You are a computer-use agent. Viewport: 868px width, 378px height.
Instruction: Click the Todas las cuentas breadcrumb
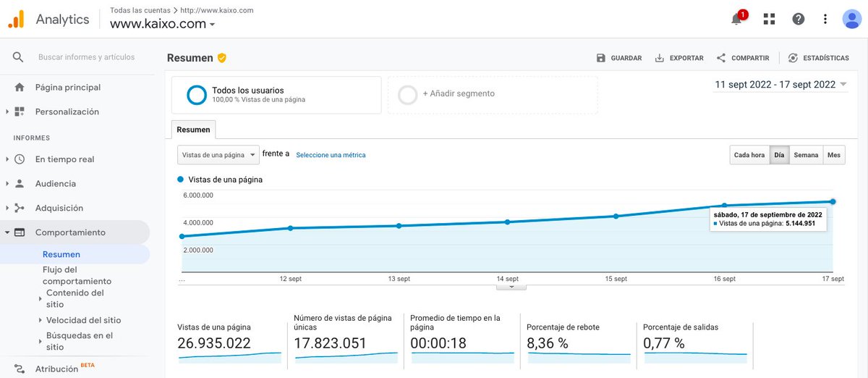(x=140, y=11)
